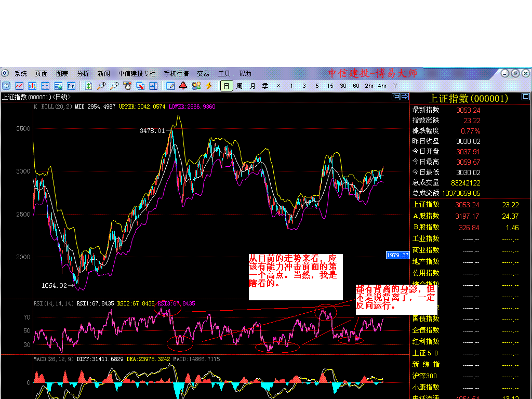Select the 地产指数 row
The image size is (532, 399).
470,262
